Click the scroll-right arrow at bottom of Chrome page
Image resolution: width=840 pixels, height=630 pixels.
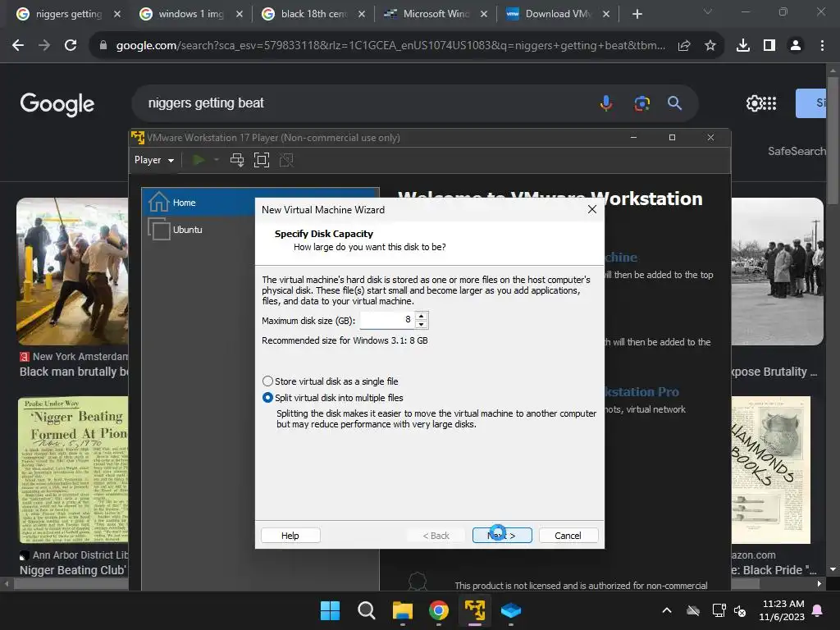(819, 583)
